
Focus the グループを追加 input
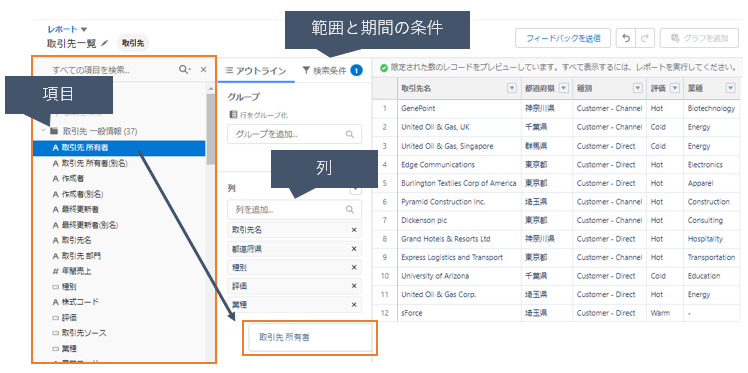point(294,135)
